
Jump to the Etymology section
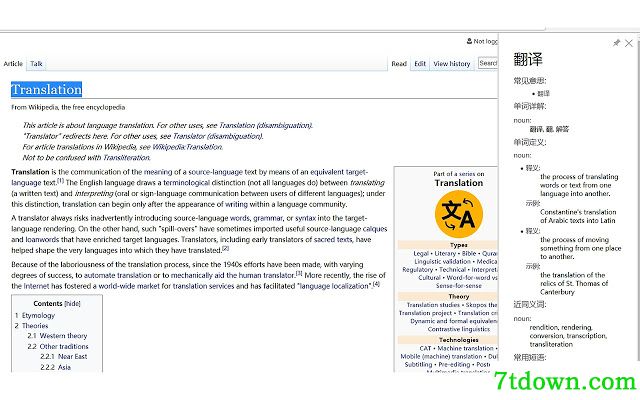38,316
